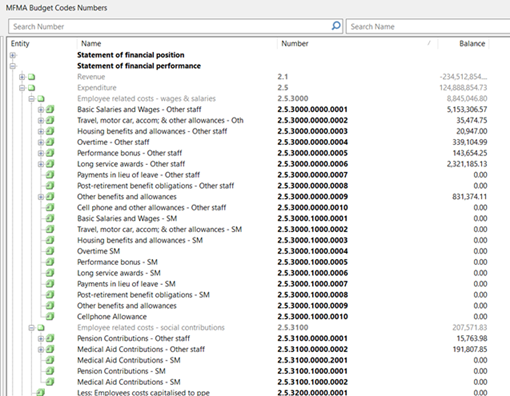Click the green folder icon beside Revenue
Screen dimensions: 510x396
tap(31, 77)
